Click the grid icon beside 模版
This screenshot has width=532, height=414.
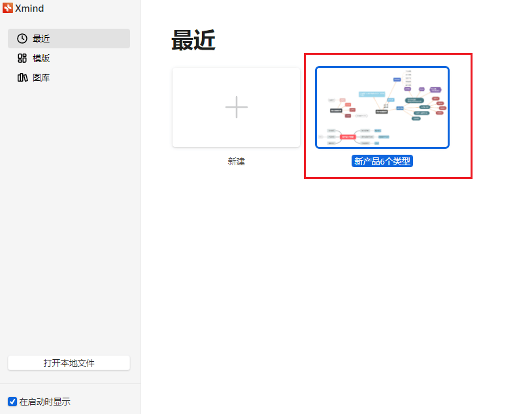(x=22, y=58)
